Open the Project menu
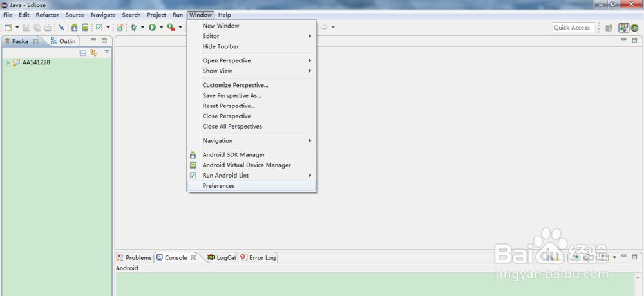 pyautogui.click(x=156, y=15)
